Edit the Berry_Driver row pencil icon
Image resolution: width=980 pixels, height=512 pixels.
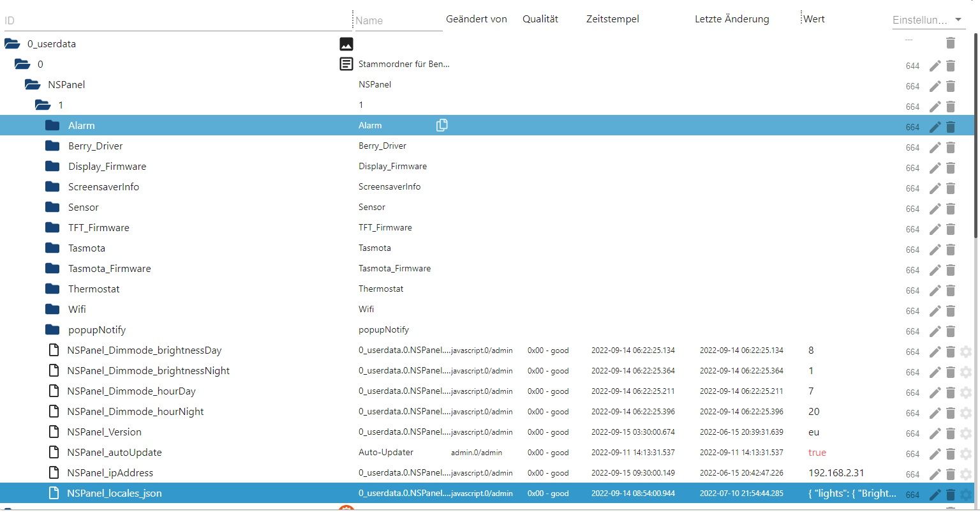click(x=935, y=147)
